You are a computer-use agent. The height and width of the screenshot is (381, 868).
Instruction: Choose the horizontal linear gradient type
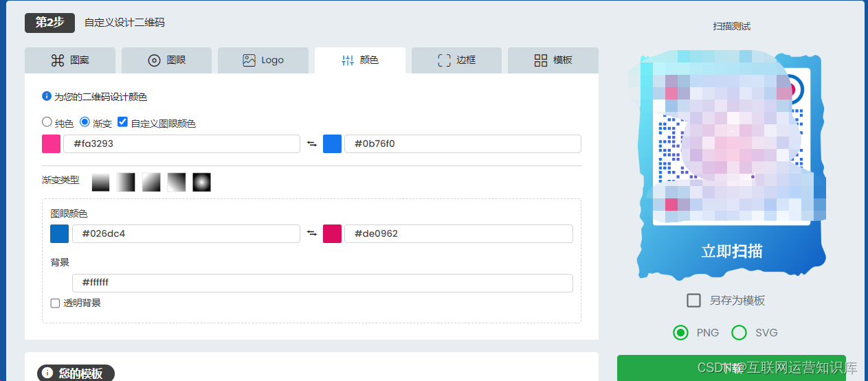coord(126,182)
